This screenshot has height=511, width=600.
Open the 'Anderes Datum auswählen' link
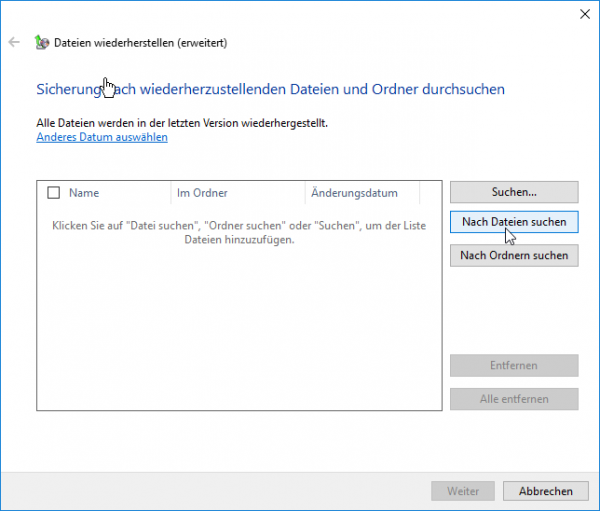[102, 137]
